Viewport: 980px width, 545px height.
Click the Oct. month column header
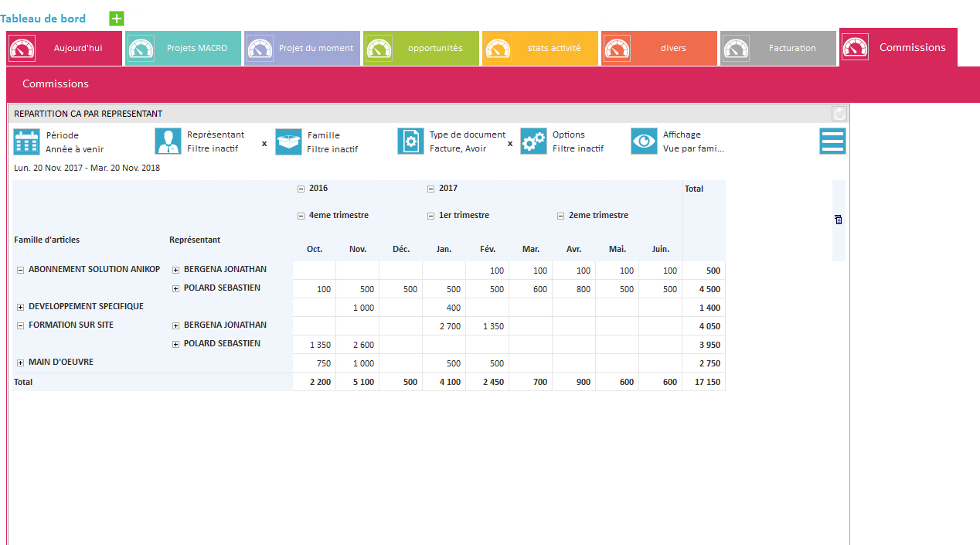315,249
